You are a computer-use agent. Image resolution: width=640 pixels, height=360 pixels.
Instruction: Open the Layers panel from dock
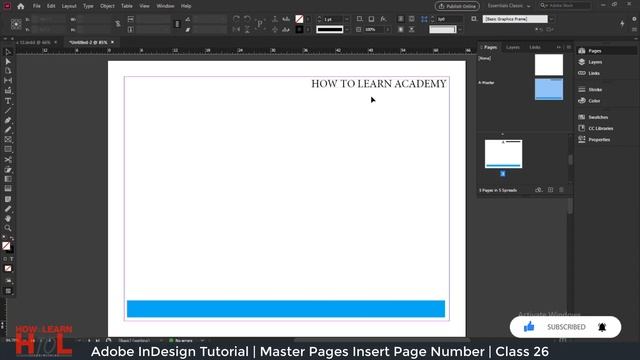tap(591, 62)
